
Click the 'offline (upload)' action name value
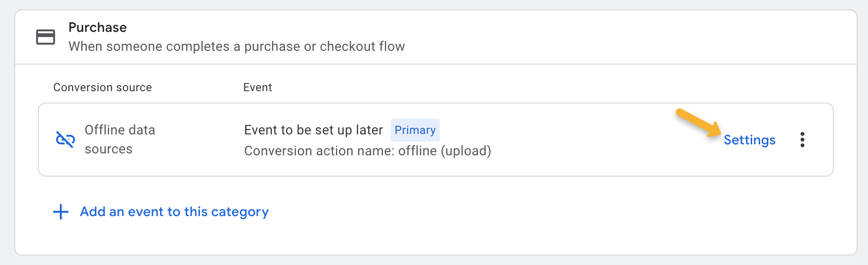point(444,151)
